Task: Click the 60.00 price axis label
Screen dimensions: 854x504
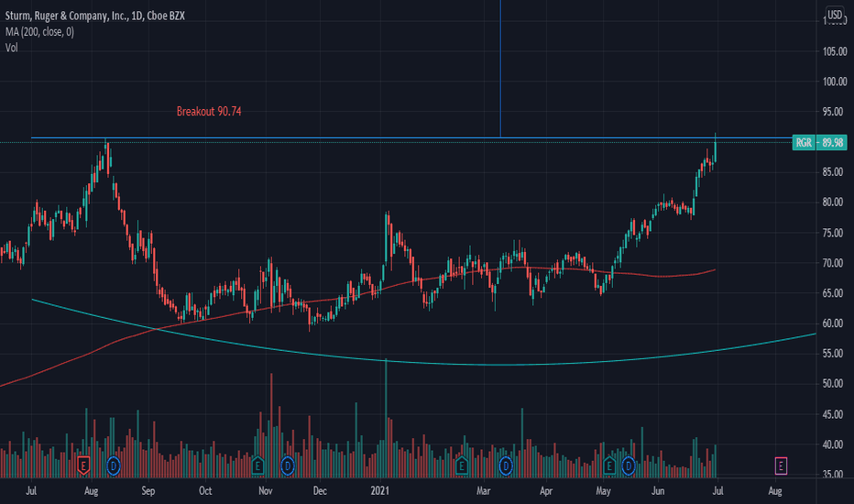Action: [x=835, y=323]
